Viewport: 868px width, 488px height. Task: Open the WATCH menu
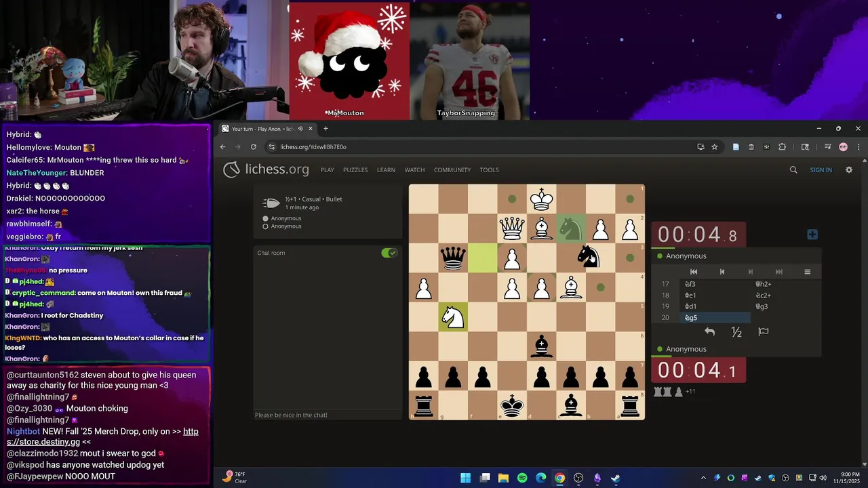[x=414, y=170]
